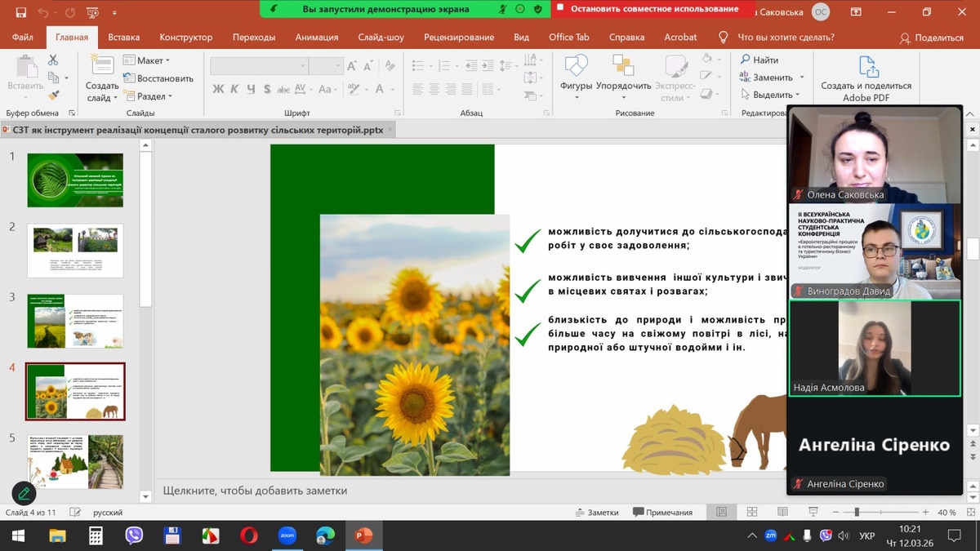Screen dimensions: 980x551
Task: Open the Вставка ribbon tab
Action: 123,38
